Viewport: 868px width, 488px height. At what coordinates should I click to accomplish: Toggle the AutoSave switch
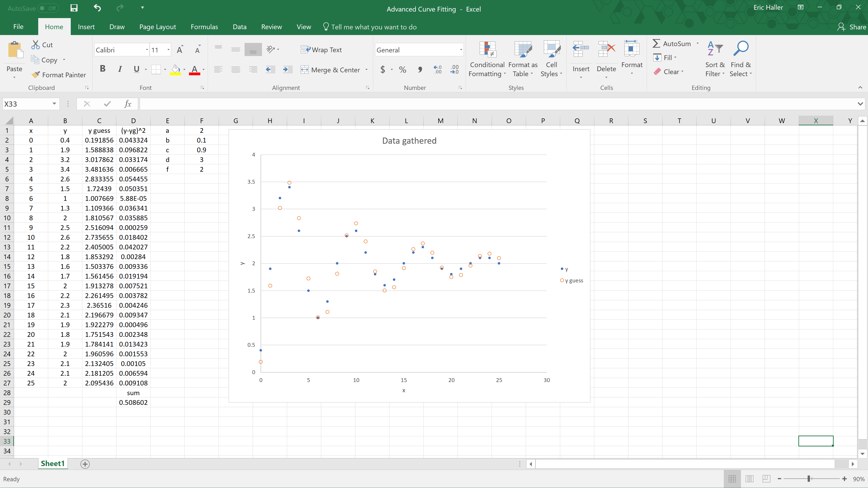tap(48, 8)
